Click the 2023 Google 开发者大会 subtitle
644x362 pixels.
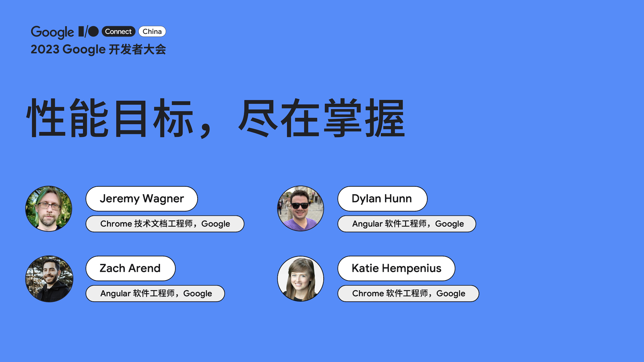pyautogui.click(x=99, y=49)
